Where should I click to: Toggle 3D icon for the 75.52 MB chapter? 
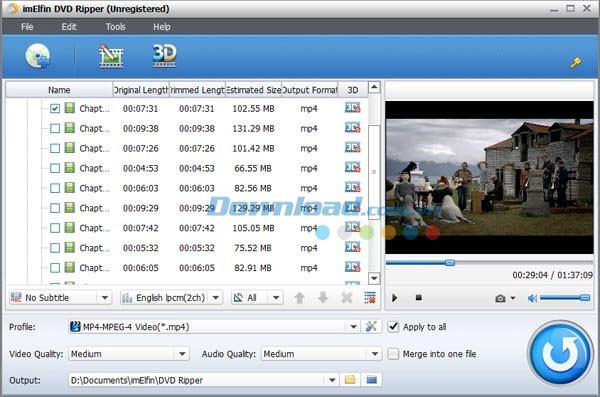point(352,247)
